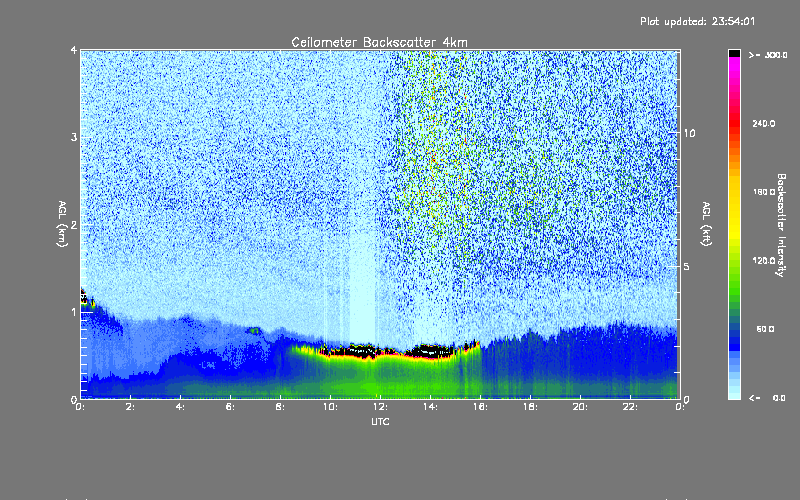Click the "Backscatter Intensity" colorbar label
Screen dimensions: 800x500
[x=781, y=225]
